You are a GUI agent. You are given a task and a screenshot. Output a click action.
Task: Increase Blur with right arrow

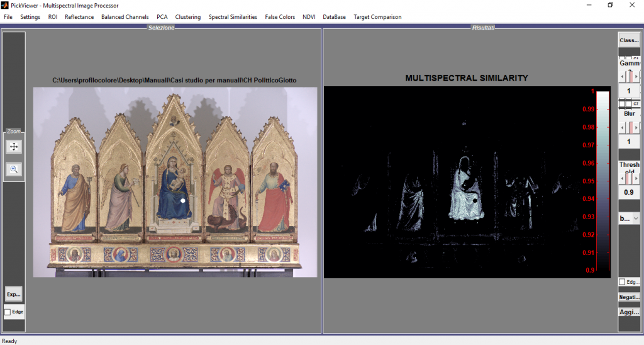pyautogui.click(x=636, y=127)
